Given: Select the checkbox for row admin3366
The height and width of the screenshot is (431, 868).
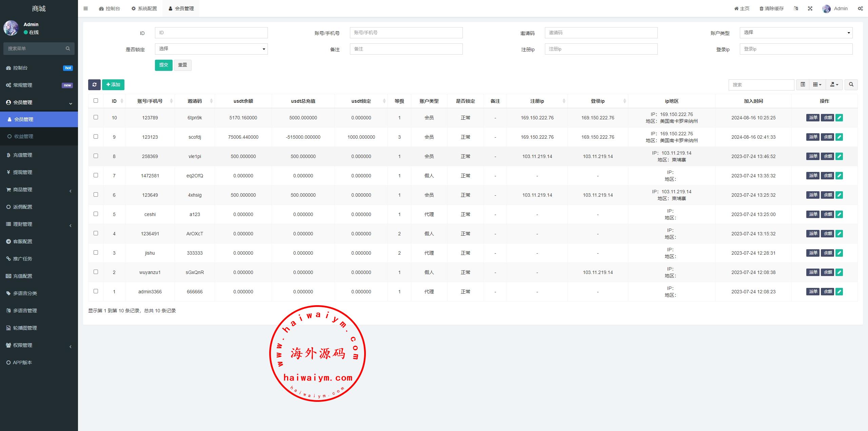Looking at the screenshot, I should click(x=96, y=291).
